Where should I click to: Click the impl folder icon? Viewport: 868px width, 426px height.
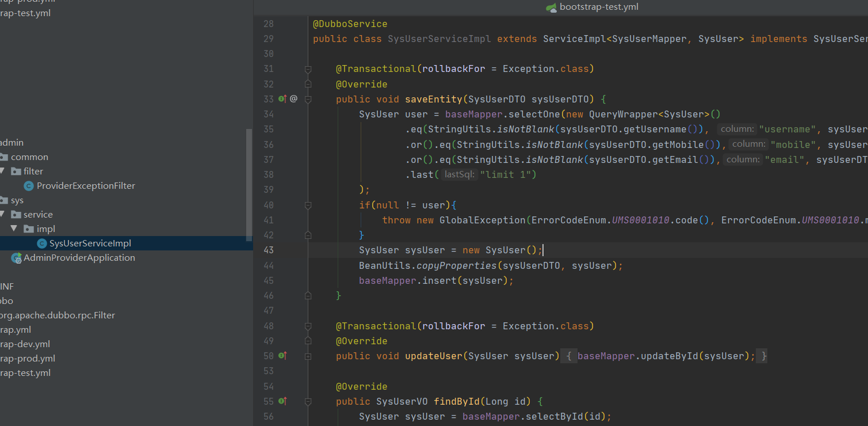coord(29,229)
